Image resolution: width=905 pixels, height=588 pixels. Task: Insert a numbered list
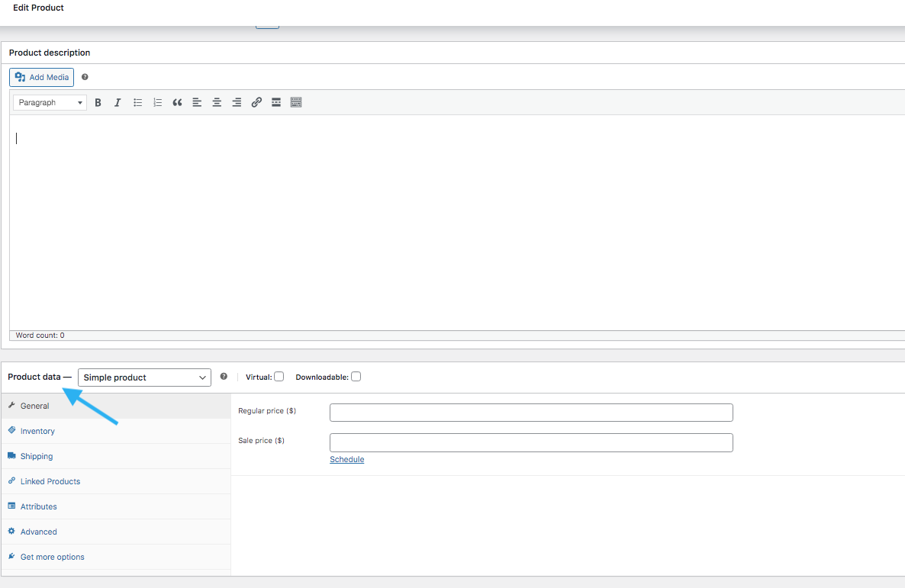coord(157,103)
